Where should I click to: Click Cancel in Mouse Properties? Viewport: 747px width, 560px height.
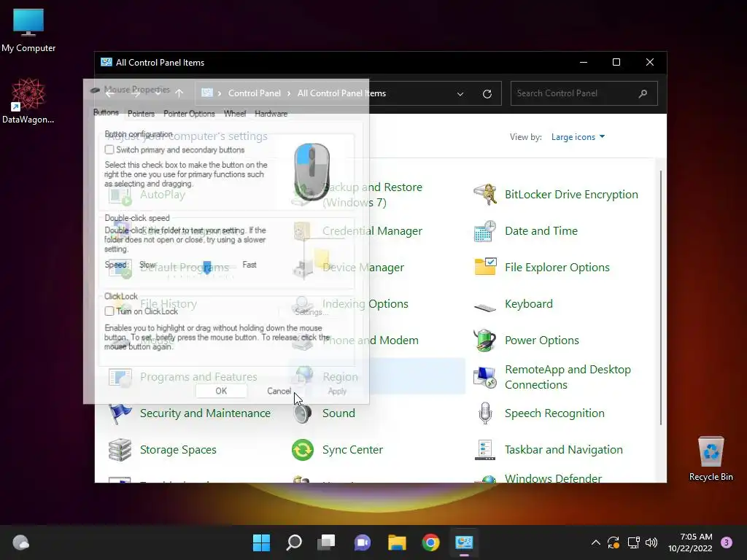click(x=279, y=391)
